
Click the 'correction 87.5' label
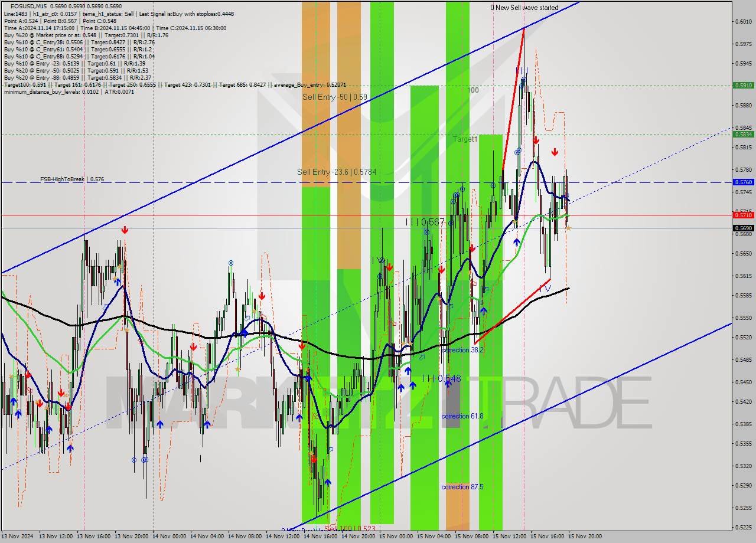pos(462,487)
